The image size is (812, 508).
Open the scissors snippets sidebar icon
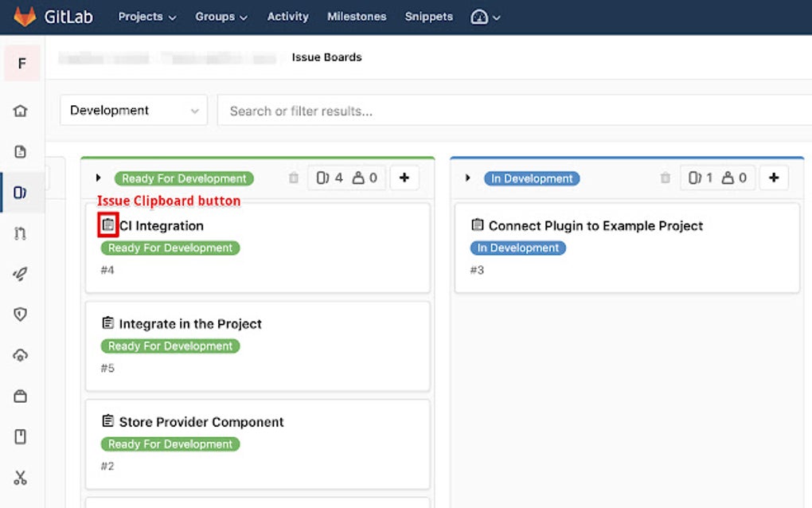[x=21, y=478]
